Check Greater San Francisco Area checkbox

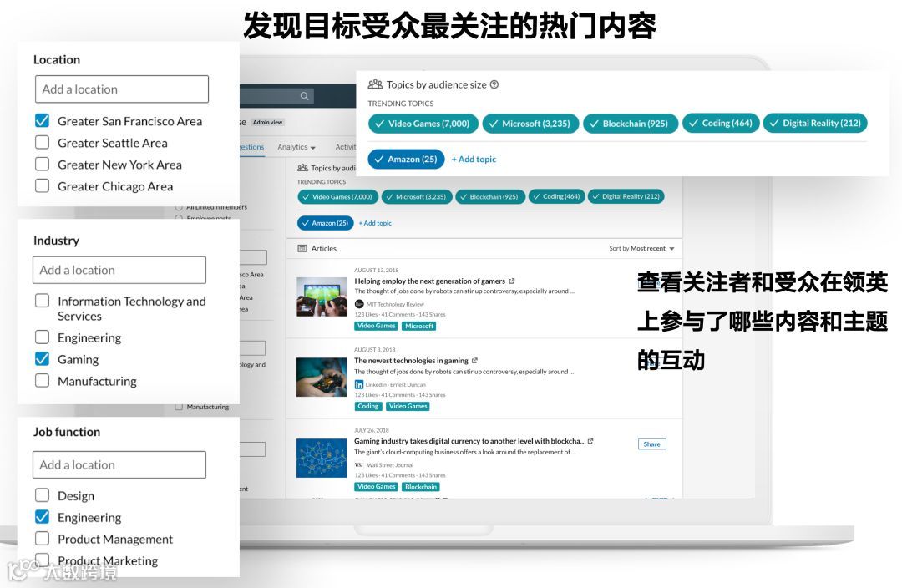click(x=42, y=121)
